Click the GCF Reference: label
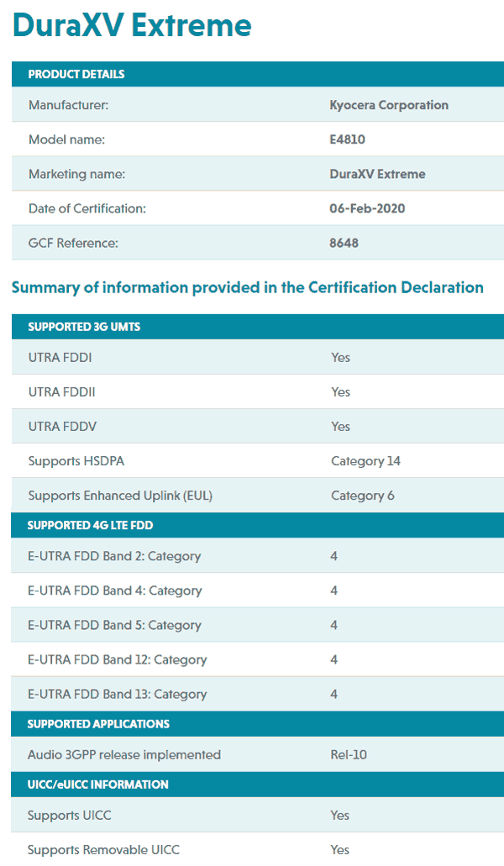 [73, 243]
